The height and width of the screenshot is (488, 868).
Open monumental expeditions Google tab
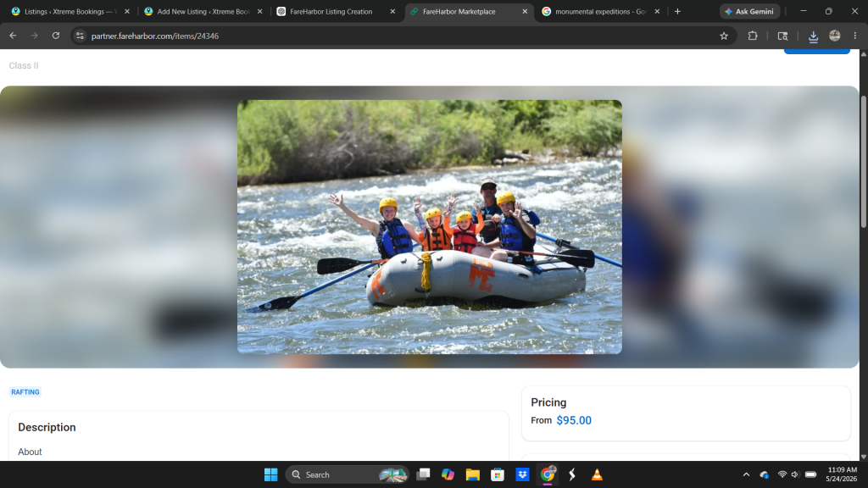[x=601, y=11]
